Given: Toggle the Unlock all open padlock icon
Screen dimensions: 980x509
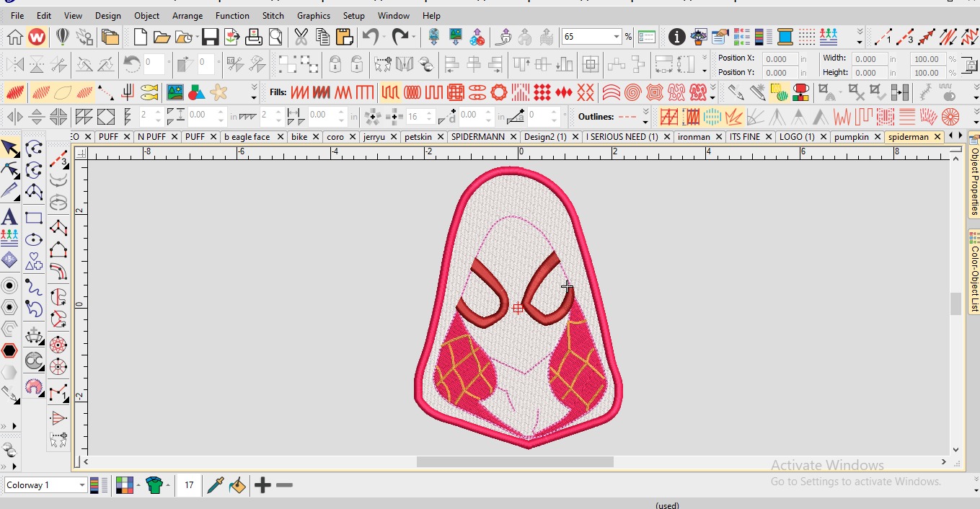Looking at the screenshot, I should coord(357,65).
